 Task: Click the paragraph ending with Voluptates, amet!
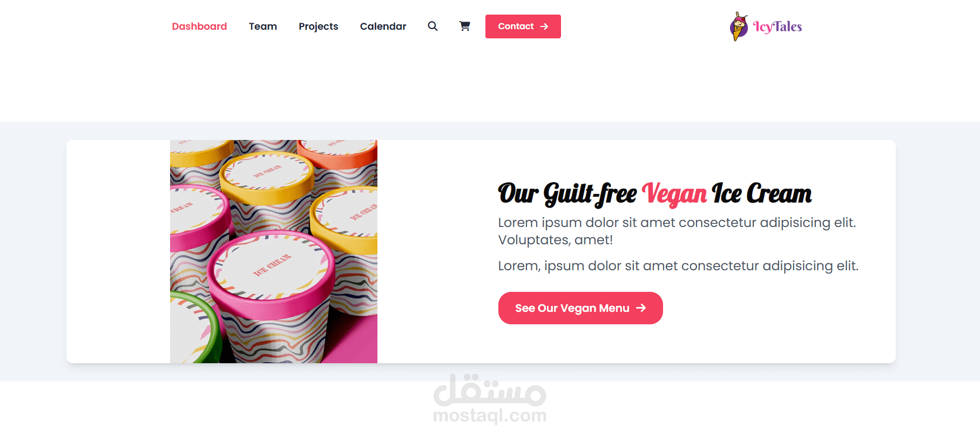point(677,231)
